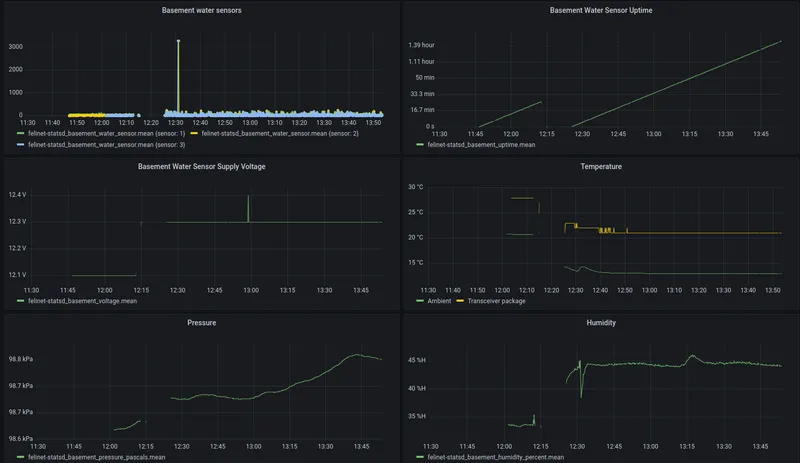Open the Basement Water Sensor Supply Voltage title
This screenshot has width=800, height=463.
202,166
